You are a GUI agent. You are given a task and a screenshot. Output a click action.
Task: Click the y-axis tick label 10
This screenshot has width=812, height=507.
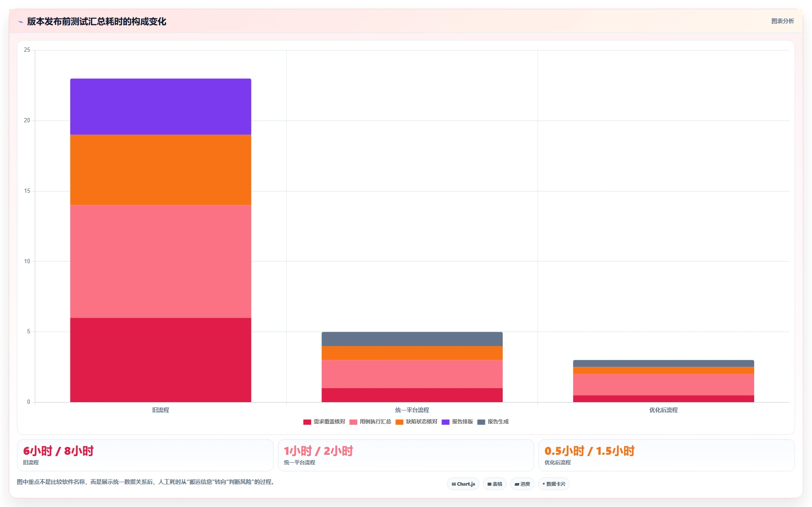[x=27, y=261]
